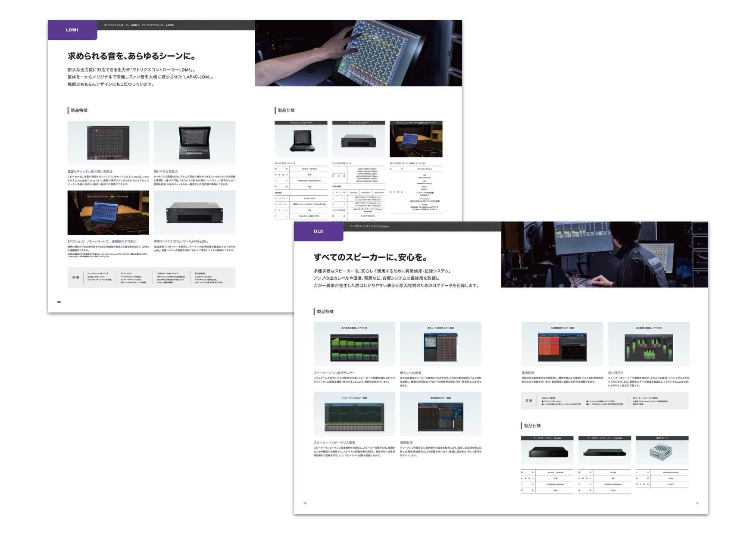756x534 pixels.
Task: Open the 温度監視モニター画面 thumbnail
Action: coord(440,414)
